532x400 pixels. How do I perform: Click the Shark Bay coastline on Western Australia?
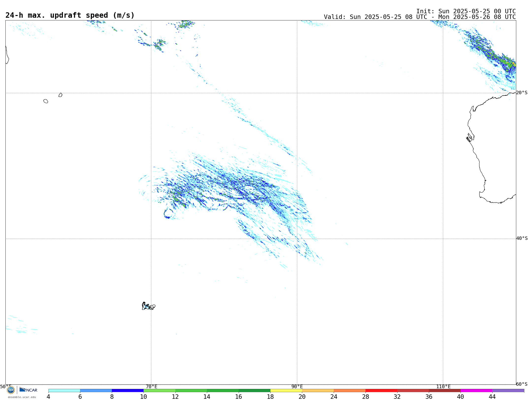coord(470,137)
